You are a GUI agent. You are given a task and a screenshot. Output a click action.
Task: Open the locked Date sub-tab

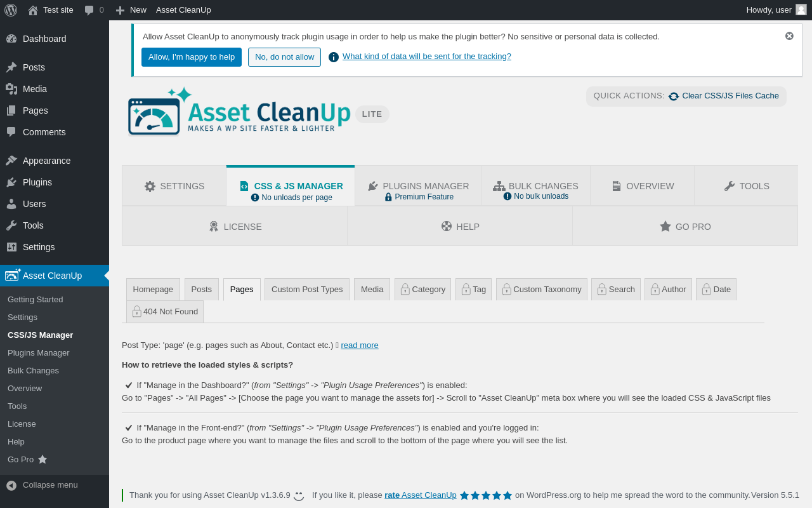[716, 290]
